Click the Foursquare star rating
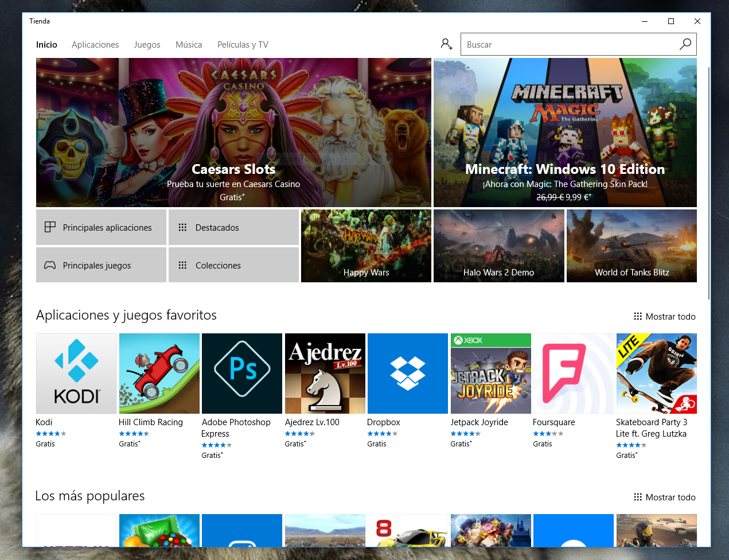The height and width of the screenshot is (560, 729). (548, 434)
